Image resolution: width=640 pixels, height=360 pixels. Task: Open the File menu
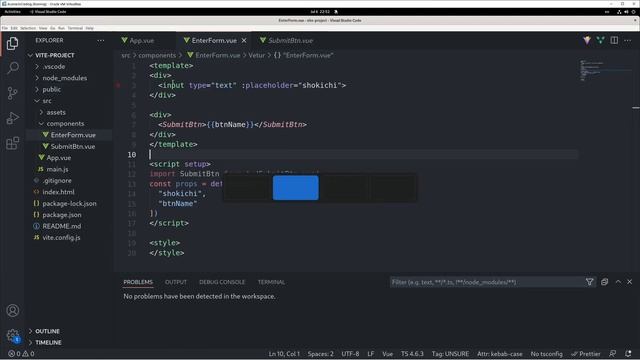[x=4, y=28]
